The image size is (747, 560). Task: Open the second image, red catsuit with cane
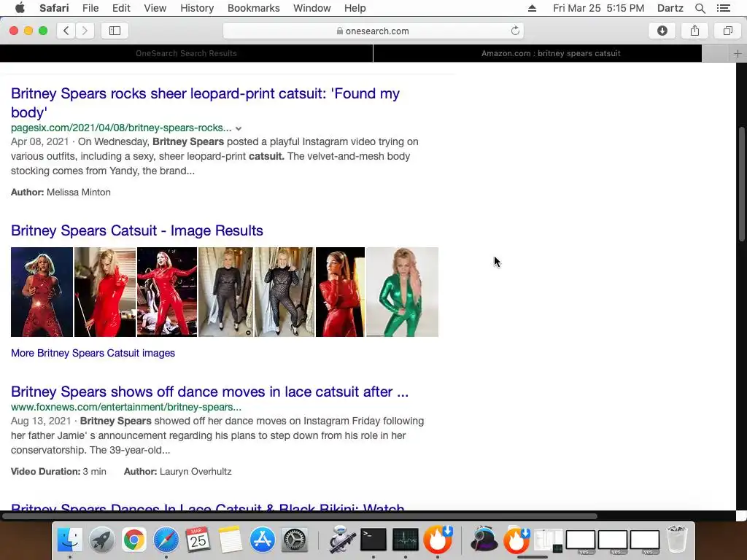click(105, 292)
